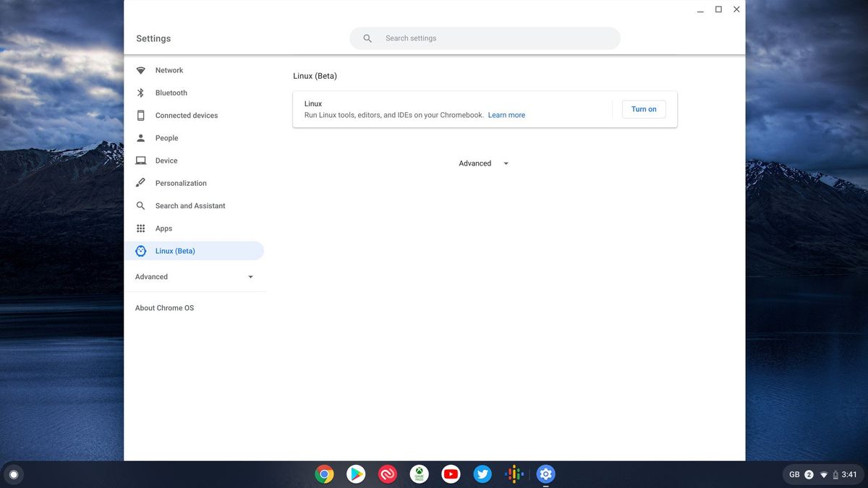Click the Bluetooth icon in the sidebar
The image size is (868, 488).
pyautogui.click(x=140, y=93)
